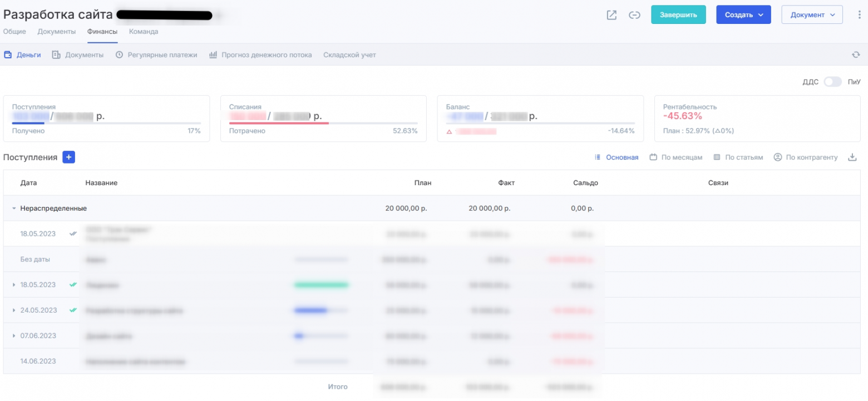Click the Нераспределенные Сальдо value 0,00 р.

click(583, 209)
